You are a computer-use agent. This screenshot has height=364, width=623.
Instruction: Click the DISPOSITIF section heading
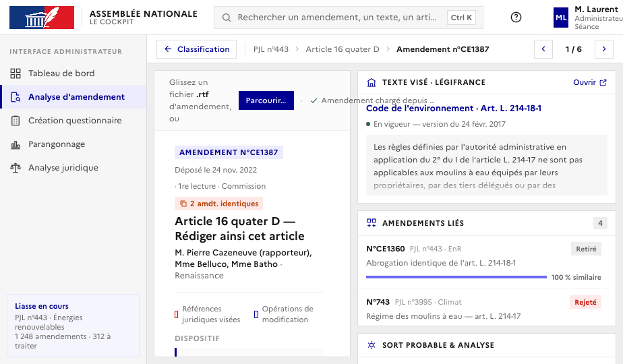click(x=198, y=338)
